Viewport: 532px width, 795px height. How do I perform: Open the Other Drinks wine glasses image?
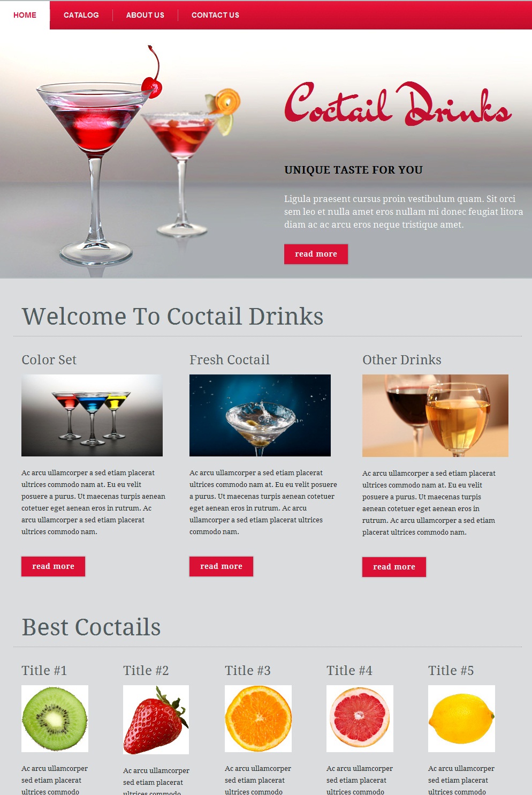[435, 416]
